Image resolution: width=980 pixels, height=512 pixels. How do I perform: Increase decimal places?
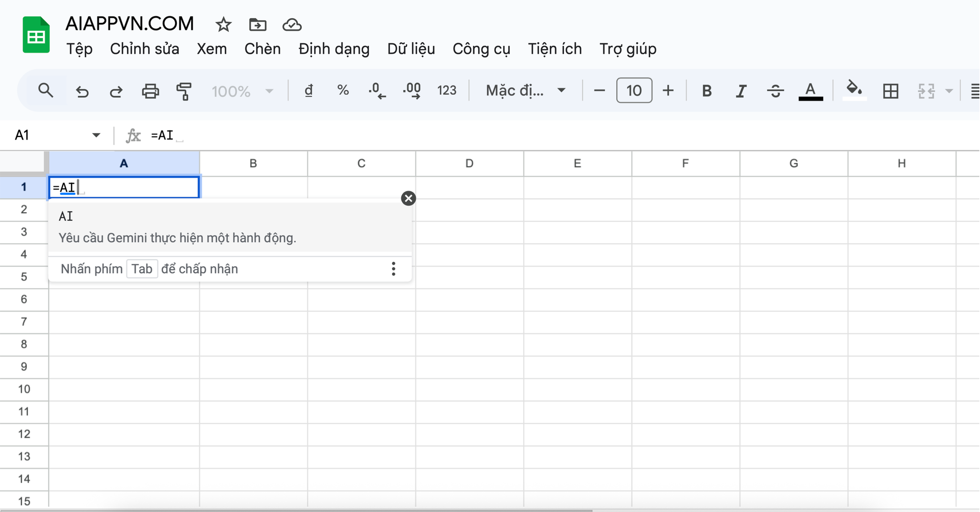click(412, 91)
